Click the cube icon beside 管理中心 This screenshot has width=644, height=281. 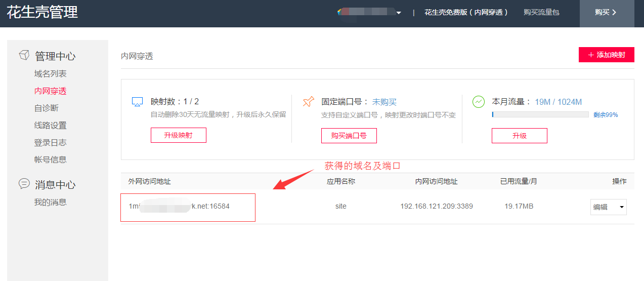point(24,55)
